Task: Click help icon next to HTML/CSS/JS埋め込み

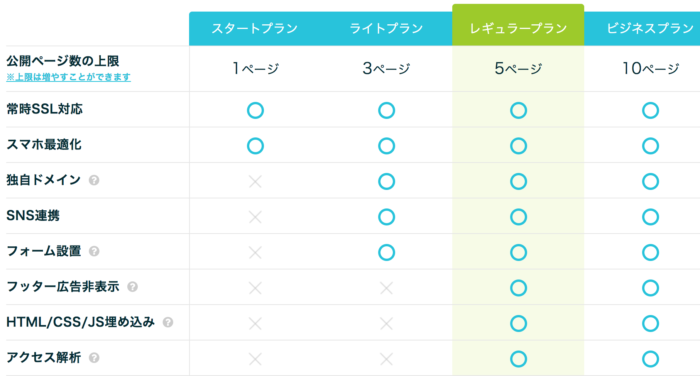Action: click(x=168, y=322)
